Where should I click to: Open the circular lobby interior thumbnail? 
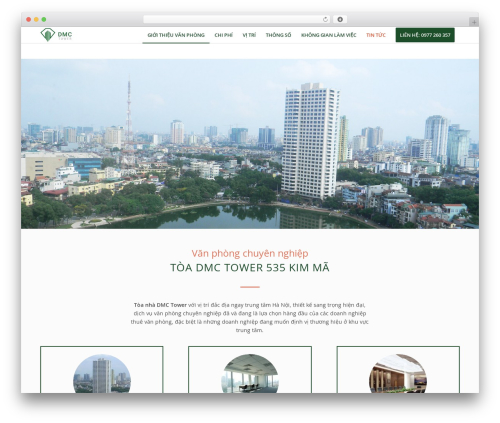(x=398, y=374)
